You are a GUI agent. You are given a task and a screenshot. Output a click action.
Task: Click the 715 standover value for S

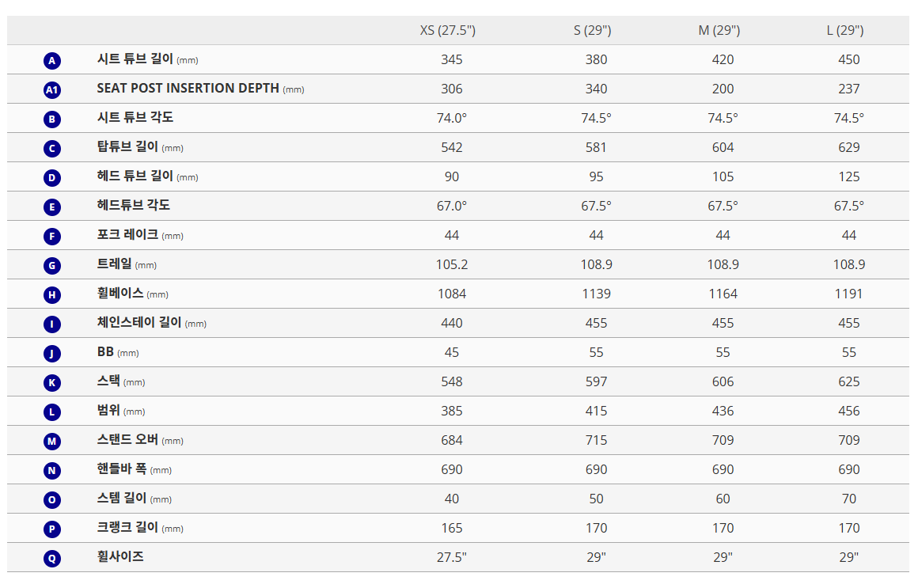coord(597,441)
